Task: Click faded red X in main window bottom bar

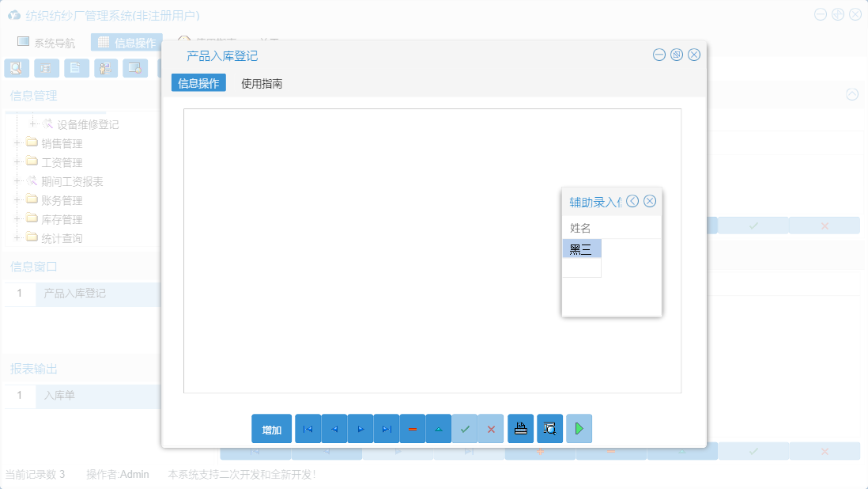Action: point(825,451)
